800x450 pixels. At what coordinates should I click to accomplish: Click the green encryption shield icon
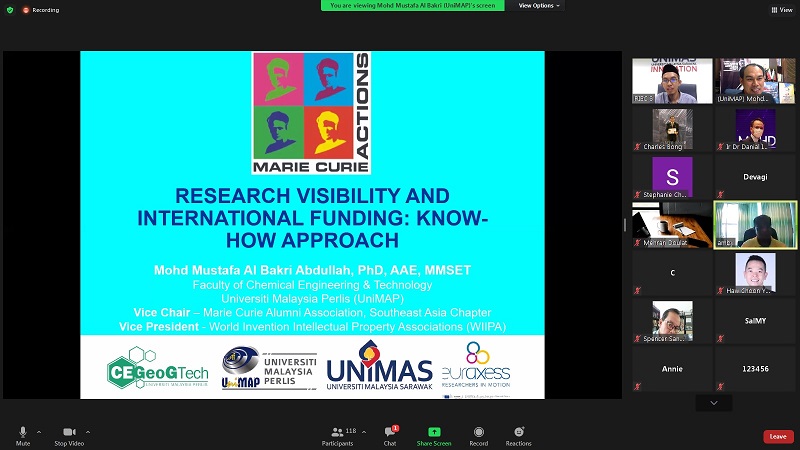pyautogui.click(x=10, y=10)
